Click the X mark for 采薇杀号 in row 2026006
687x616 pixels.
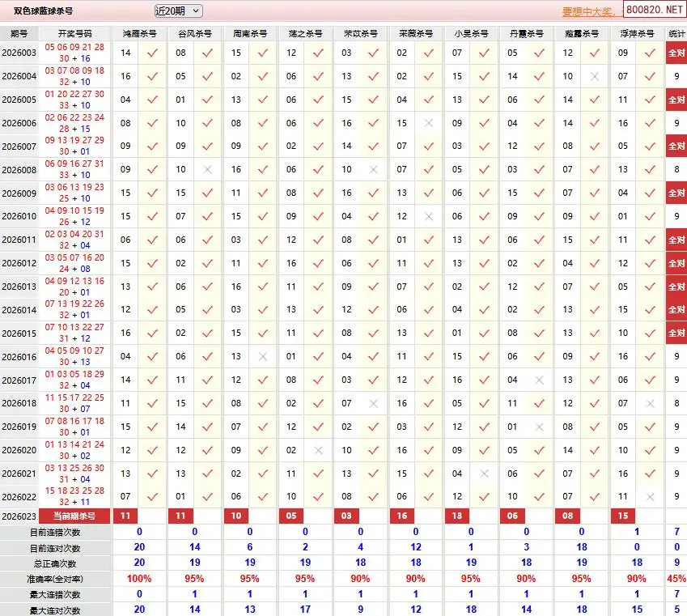[x=429, y=123]
